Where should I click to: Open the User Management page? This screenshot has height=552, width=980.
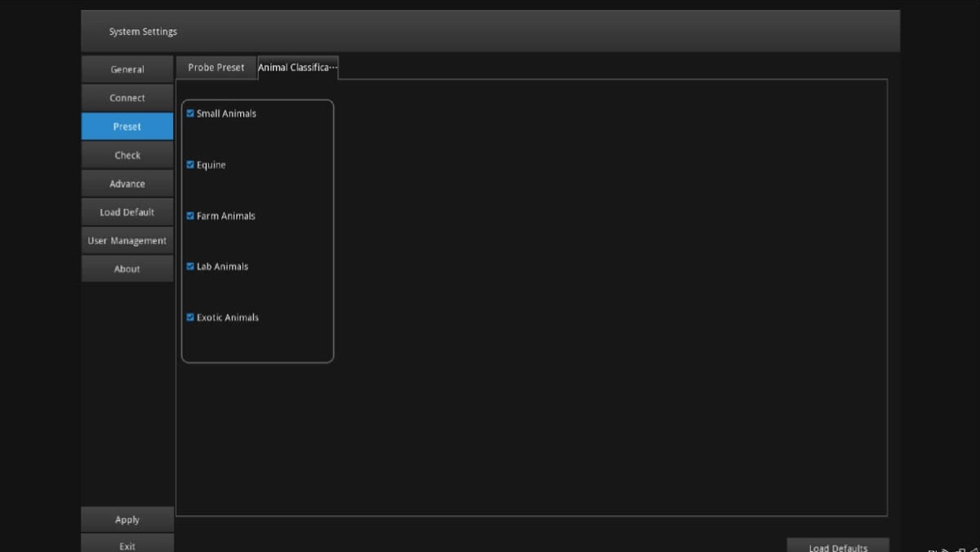click(x=127, y=241)
